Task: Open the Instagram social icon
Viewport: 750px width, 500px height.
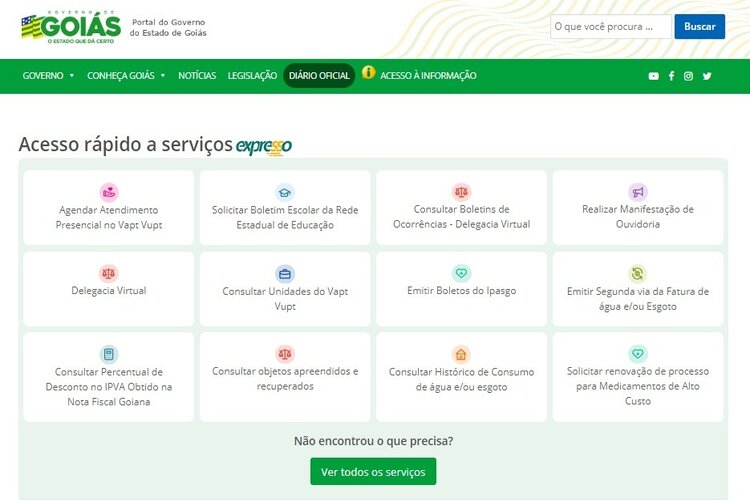Action: click(688, 76)
